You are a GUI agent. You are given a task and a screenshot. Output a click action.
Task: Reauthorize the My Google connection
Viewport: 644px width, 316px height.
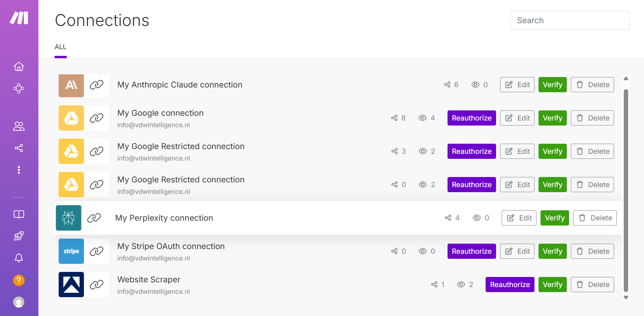click(471, 118)
